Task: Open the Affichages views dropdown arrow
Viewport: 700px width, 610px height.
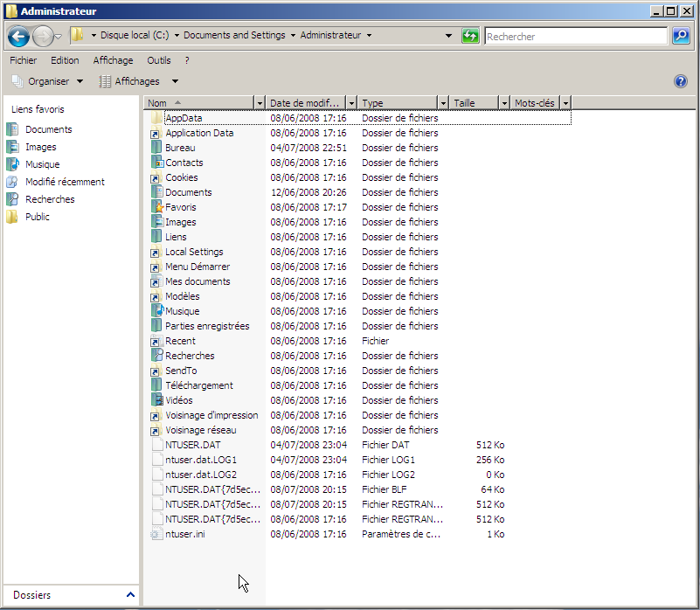Action: pyautogui.click(x=175, y=81)
